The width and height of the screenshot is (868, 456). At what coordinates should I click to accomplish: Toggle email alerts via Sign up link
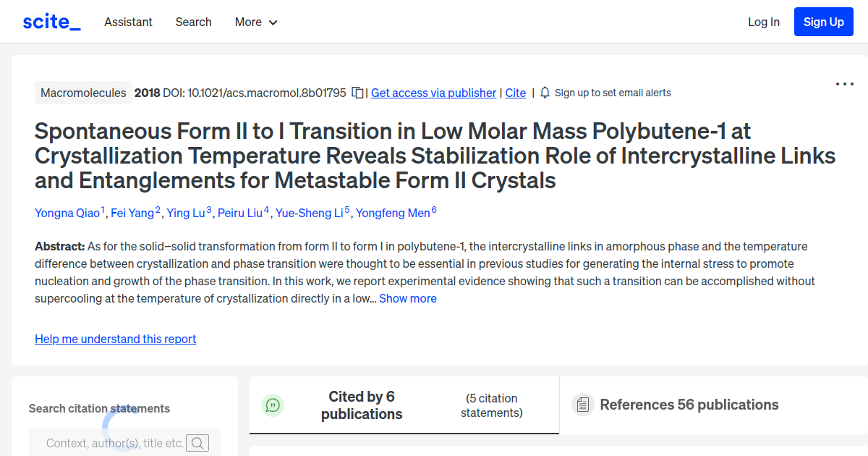pos(613,93)
